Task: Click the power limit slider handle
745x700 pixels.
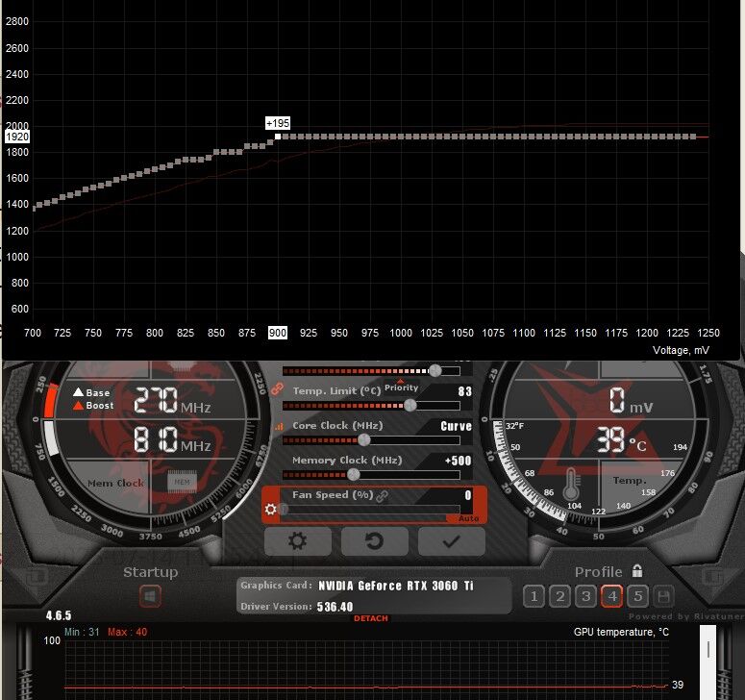Action: (435, 370)
